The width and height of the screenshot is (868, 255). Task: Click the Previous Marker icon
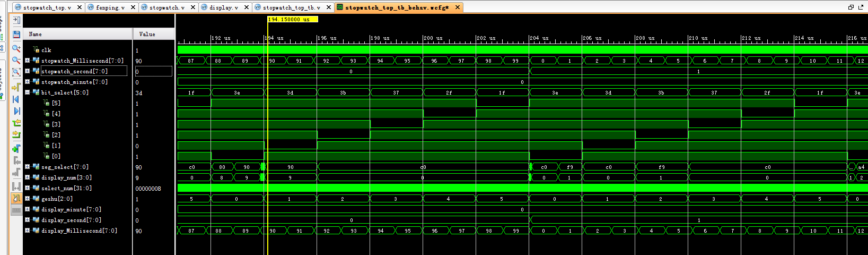16,160
